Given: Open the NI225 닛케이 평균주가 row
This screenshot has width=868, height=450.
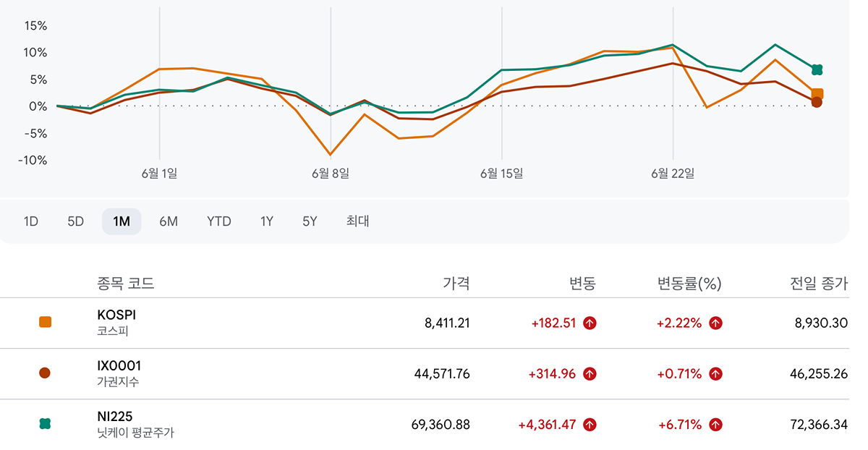Looking at the screenshot, I should point(434,425).
